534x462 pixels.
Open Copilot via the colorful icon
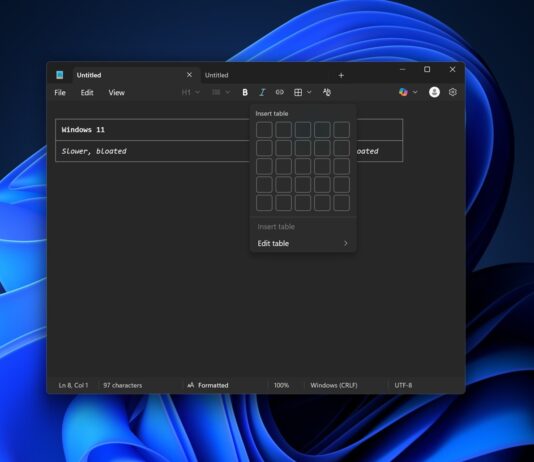(403, 92)
